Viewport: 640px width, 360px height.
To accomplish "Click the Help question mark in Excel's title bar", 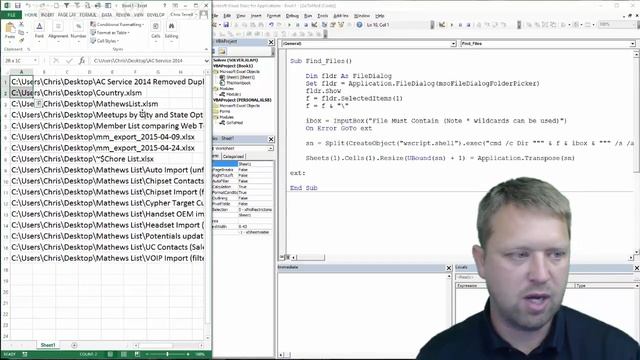I will (164, 6).
